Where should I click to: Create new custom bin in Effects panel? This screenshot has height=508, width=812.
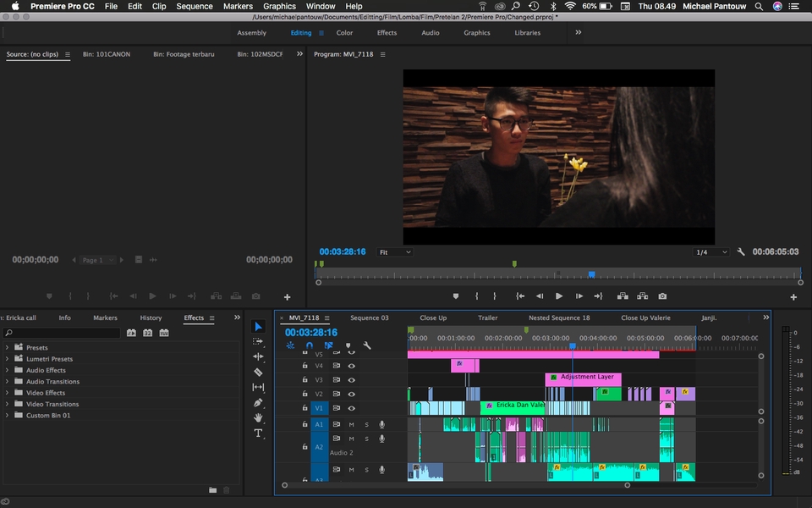tap(213, 490)
